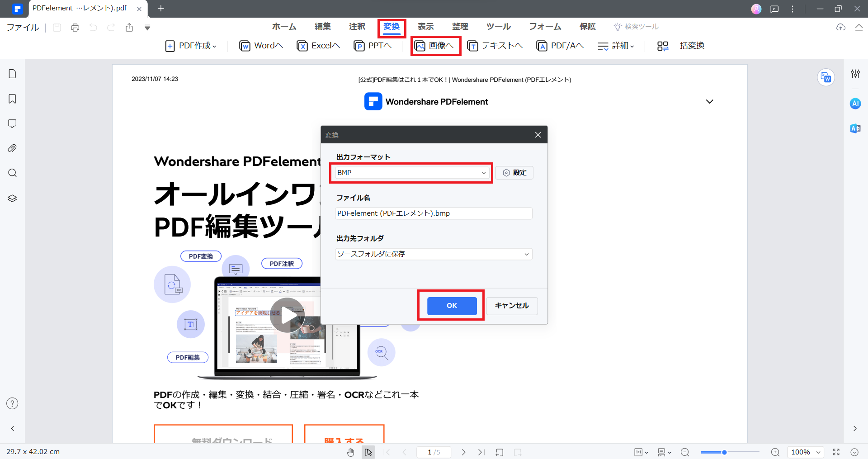868x459 pixels.
Task: Click the zoom in plus icon
Action: coord(775,452)
